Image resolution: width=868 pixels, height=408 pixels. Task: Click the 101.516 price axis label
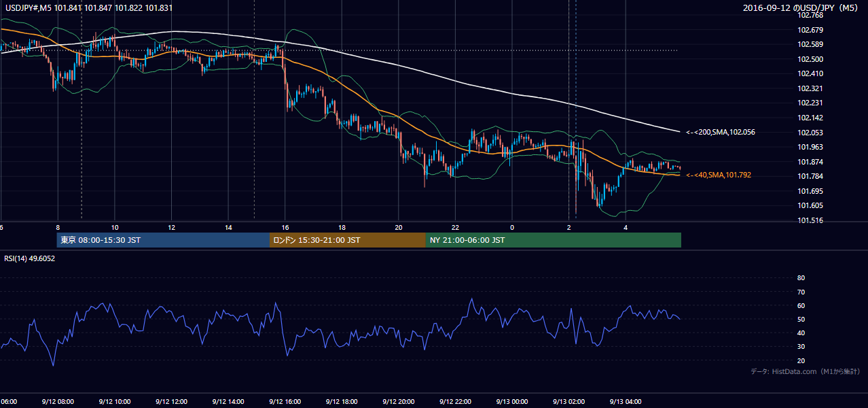(x=810, y=220)
